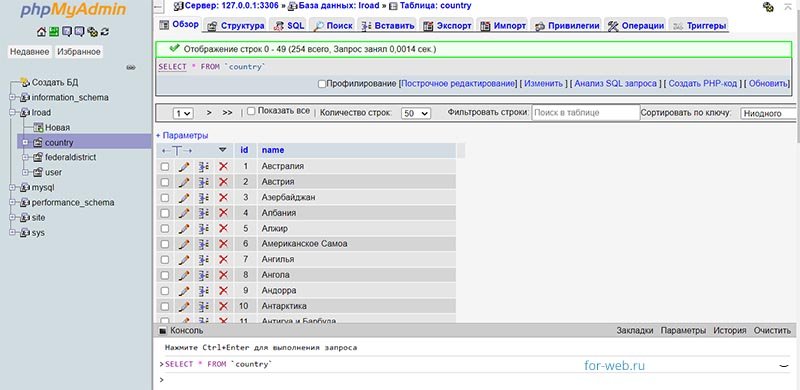800x390 pixels.
Task: Click edit pencil for row Антарктика
Action: (184, 306)
